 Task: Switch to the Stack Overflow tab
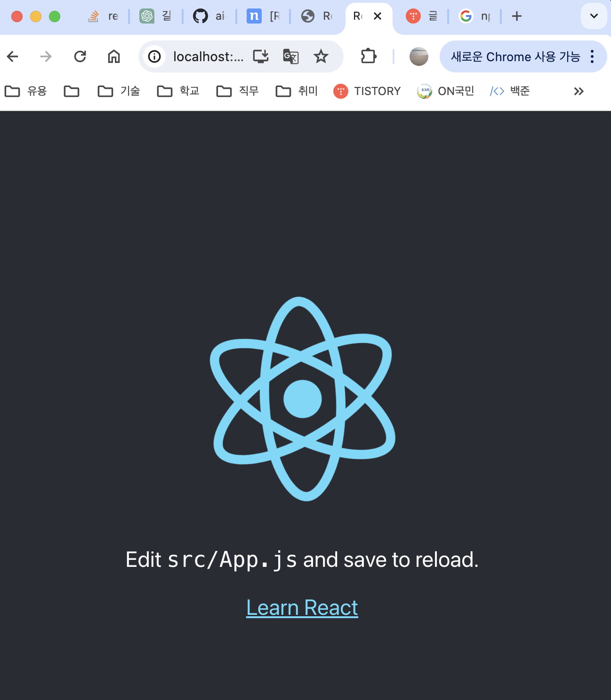[104, 16]
